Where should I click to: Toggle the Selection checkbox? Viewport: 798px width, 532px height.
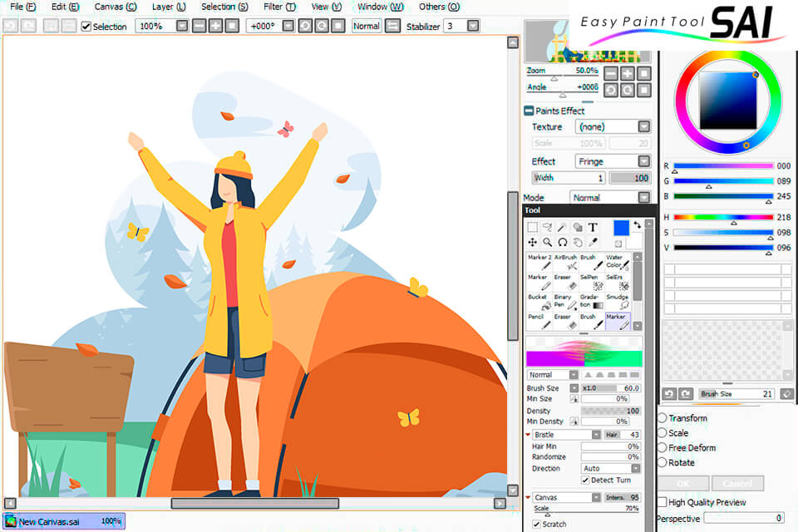(x=86, y=27)
